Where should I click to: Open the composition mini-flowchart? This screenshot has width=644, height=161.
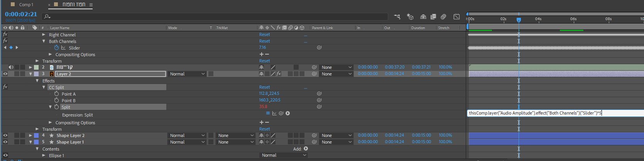point(397,17)
